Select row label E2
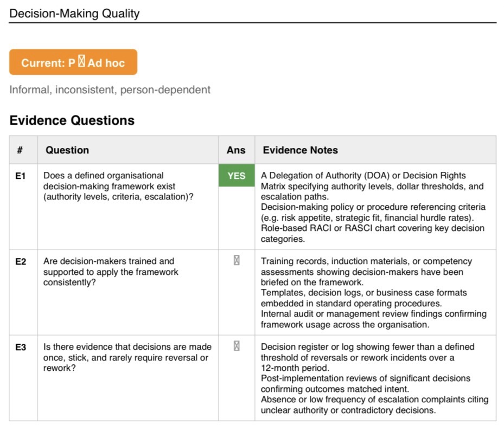Screen dimensions: 504x431 (x=20, y=261)
